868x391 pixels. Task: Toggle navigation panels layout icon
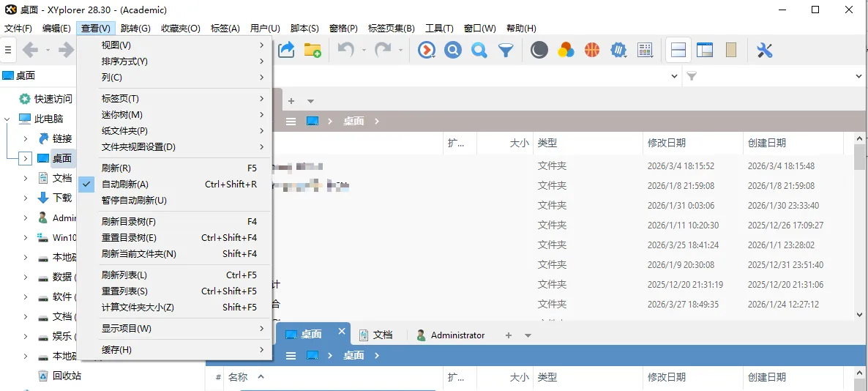(x=705, y=50)
